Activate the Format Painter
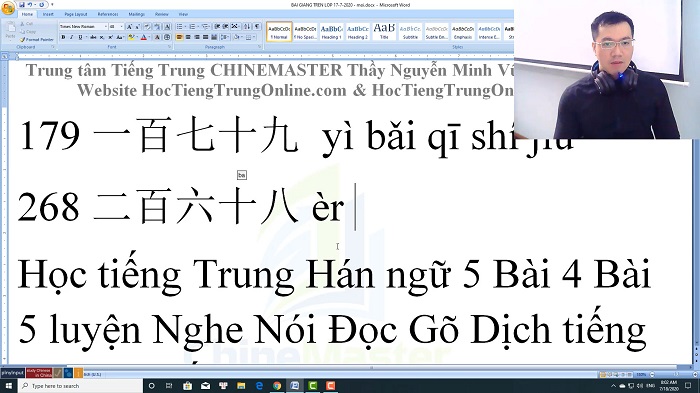Viewport: 700px width, 393px height. [x=37, y=40]
